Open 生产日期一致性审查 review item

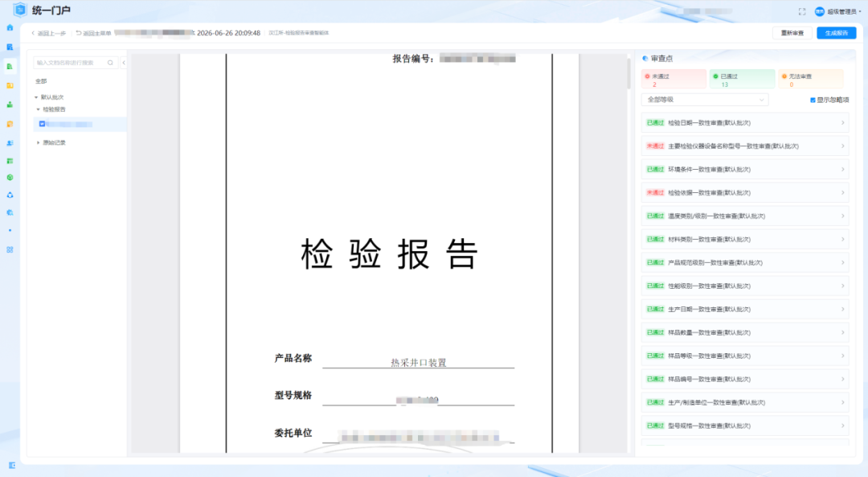point(744,309)
